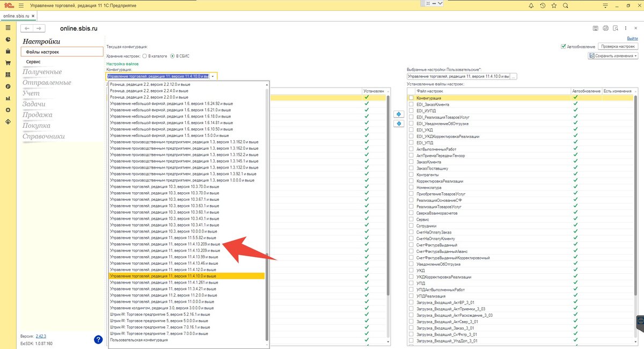Open the sections list icon in left sidebar
Screen dimensions: 644x349
pyautogui.click(x=8, y=27)
